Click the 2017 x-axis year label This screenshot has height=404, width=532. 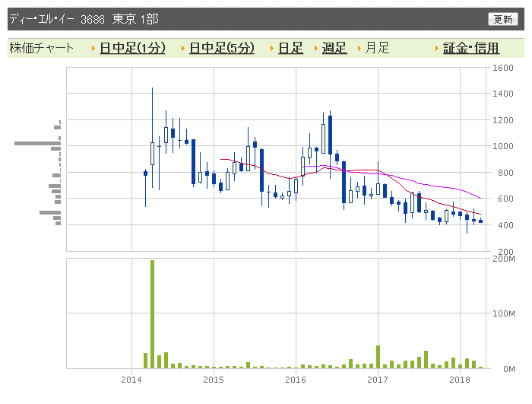pos(378,380)
